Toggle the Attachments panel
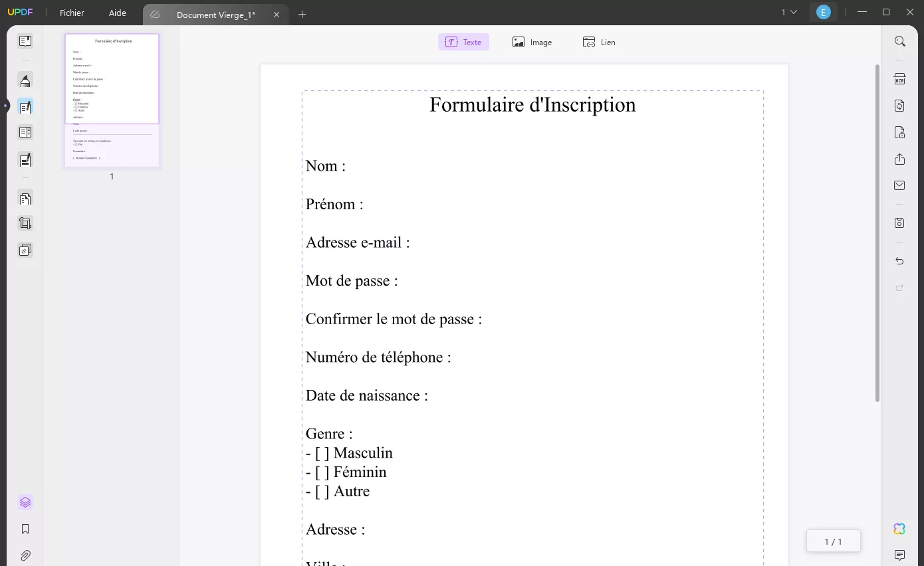 (x=25, y=555)
